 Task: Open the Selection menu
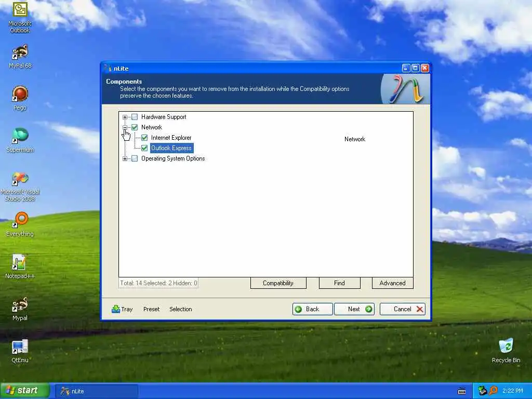(180, 309)
